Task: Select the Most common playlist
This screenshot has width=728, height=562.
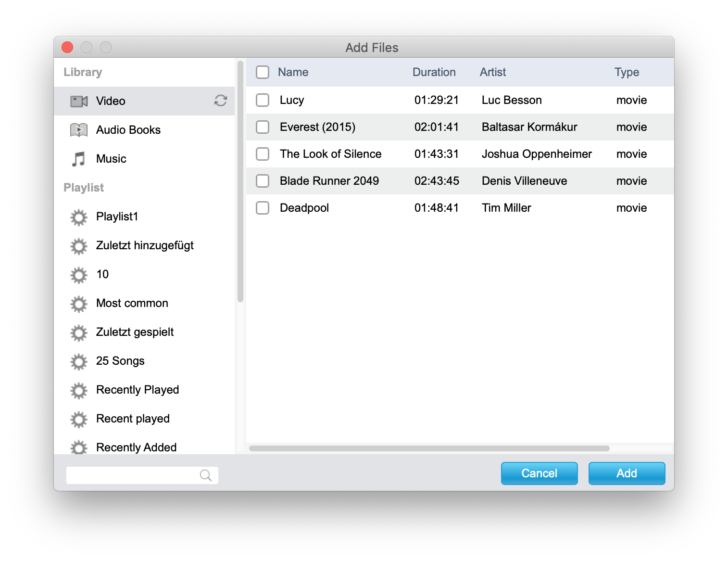Action: tap(144, 303)
